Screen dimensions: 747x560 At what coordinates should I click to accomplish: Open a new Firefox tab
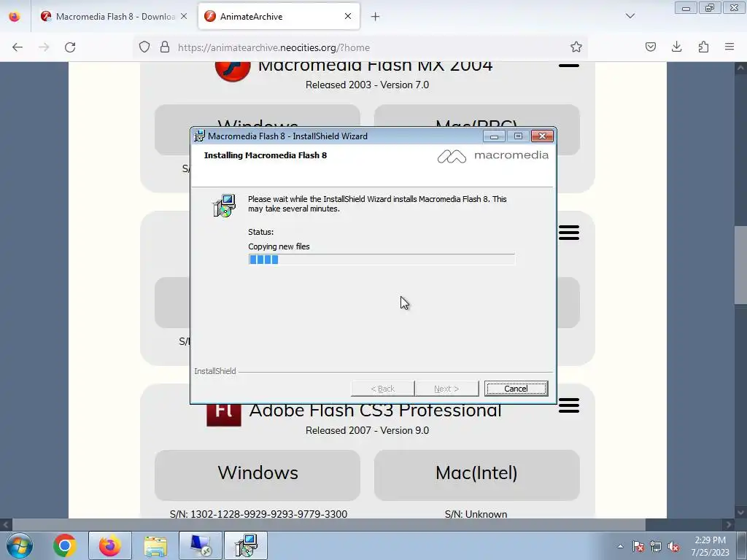click(x=376, y=17)
